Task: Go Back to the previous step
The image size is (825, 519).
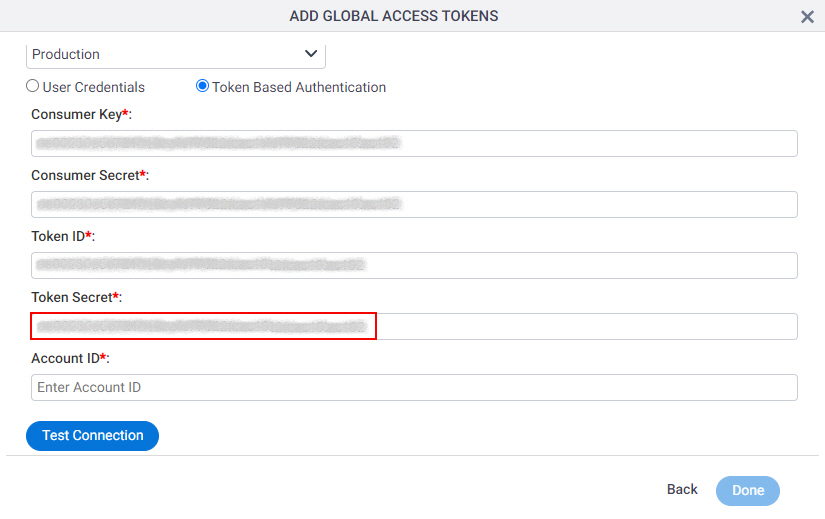Action: (682, 490)
